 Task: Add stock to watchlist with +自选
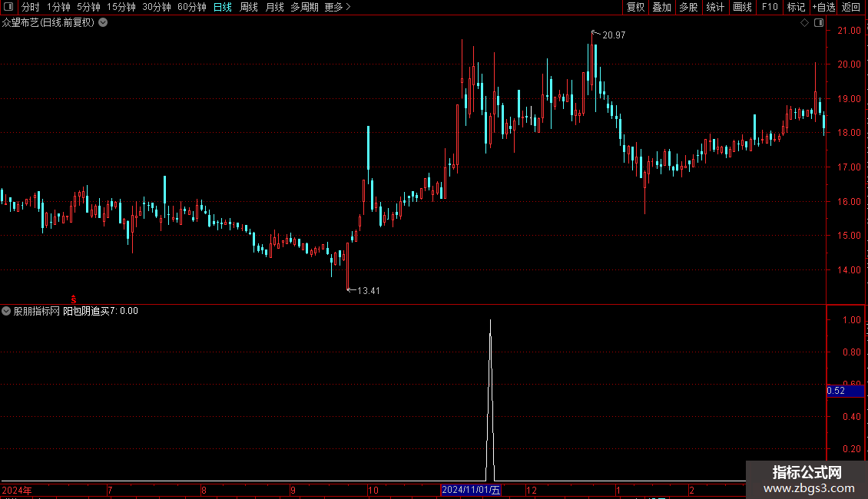tap(823, 7)
